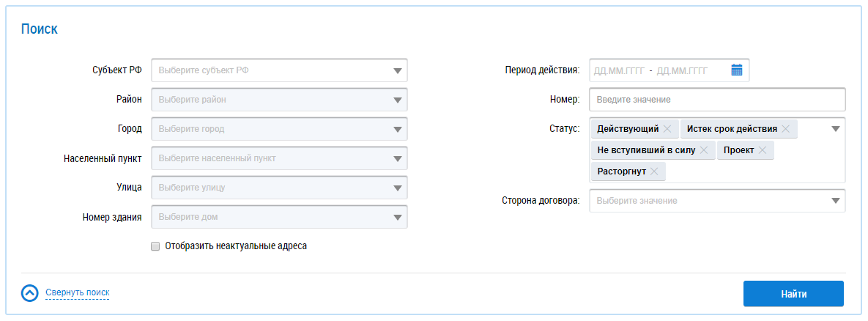This screenshot has width=868, height=321.
Task: Remove the 'Расторгнут' status tag
Action: click(654, 171)
